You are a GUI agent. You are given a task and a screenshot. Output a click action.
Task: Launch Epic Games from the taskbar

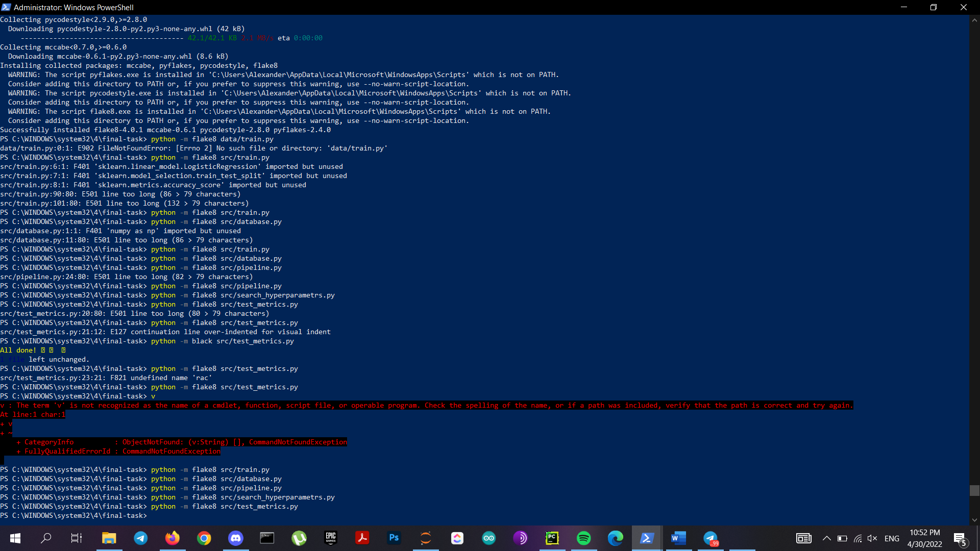(331, 538)
